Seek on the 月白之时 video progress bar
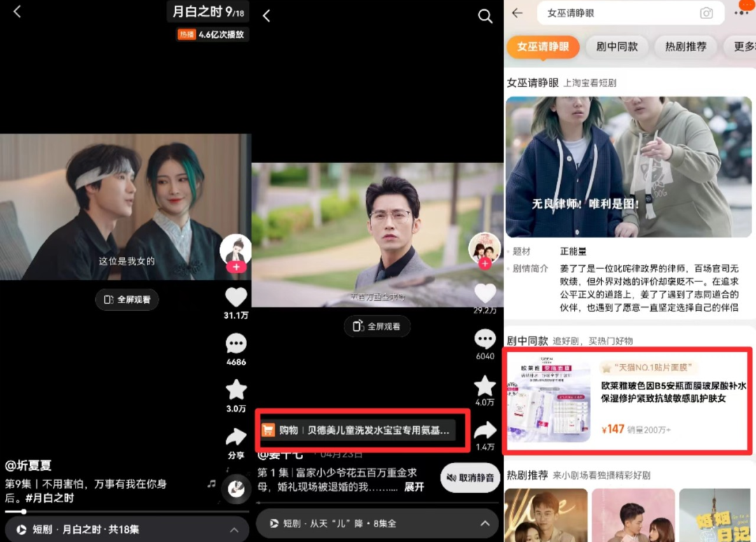The width and height of the screenshot is (756, 542). [126, 512]
